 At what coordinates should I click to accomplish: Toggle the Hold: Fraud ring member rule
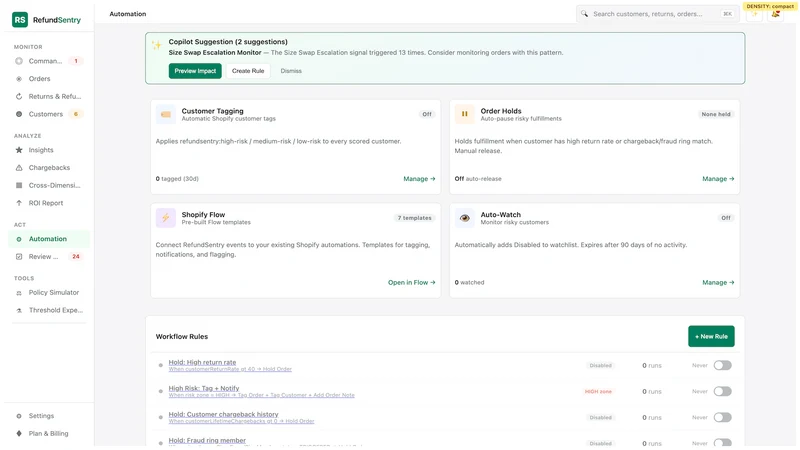pos(722,443)
